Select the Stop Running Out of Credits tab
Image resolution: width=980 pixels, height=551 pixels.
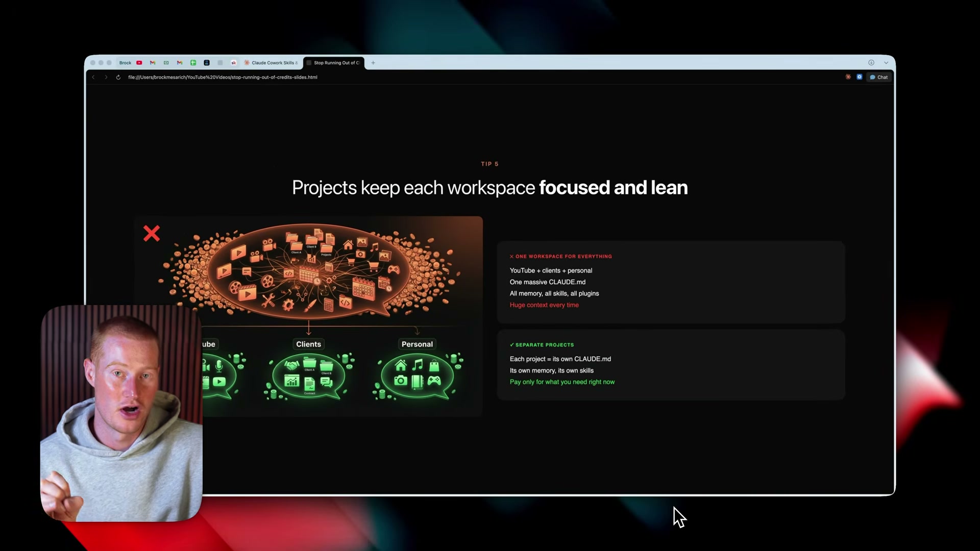coord(334,63)
